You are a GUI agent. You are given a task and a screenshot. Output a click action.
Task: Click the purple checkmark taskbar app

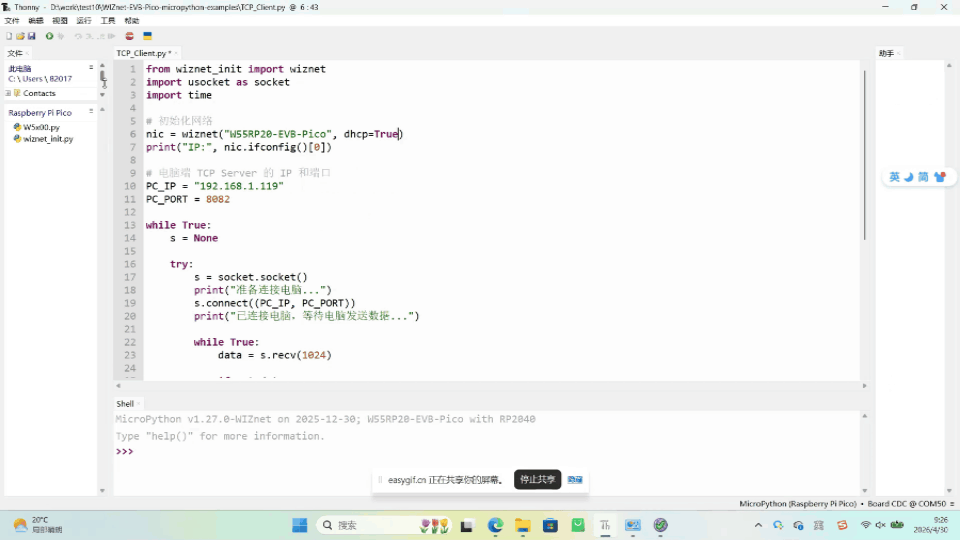coord(660,525)
